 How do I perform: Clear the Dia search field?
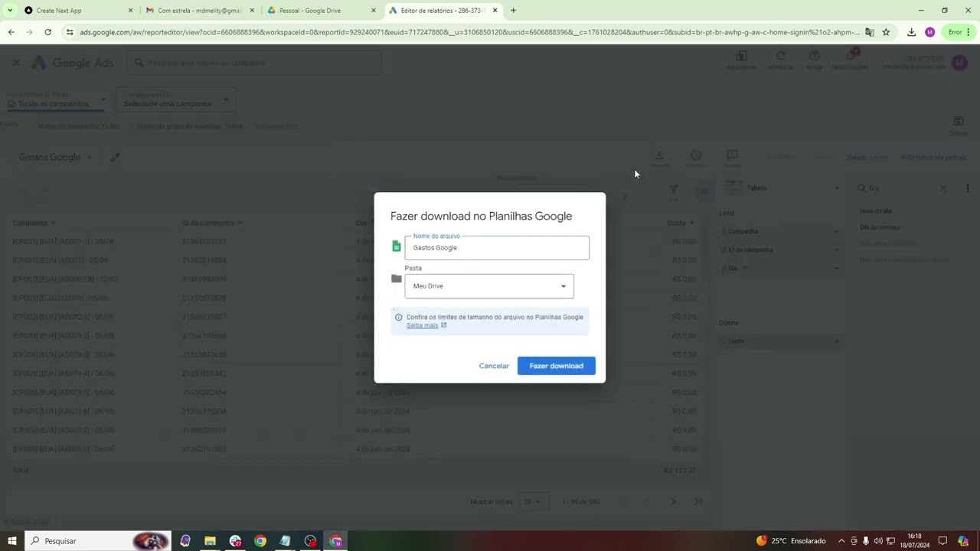(x=943, y=188)
